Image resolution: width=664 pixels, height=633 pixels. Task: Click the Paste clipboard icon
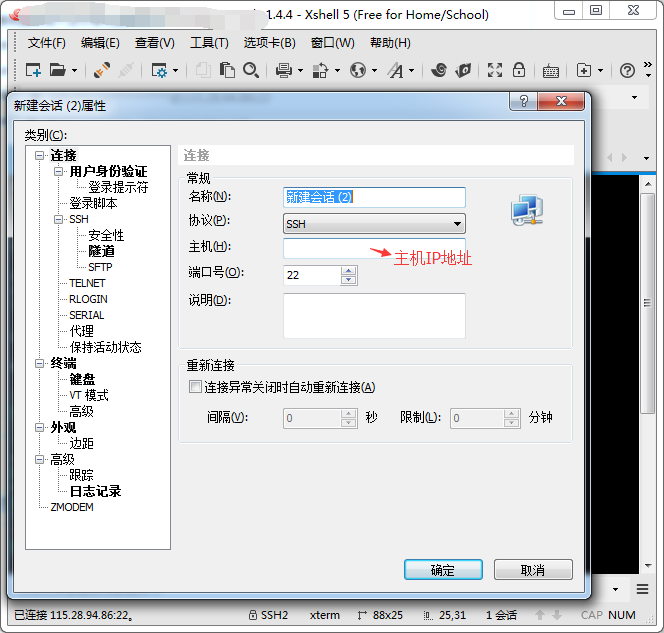tap(227, 70)
